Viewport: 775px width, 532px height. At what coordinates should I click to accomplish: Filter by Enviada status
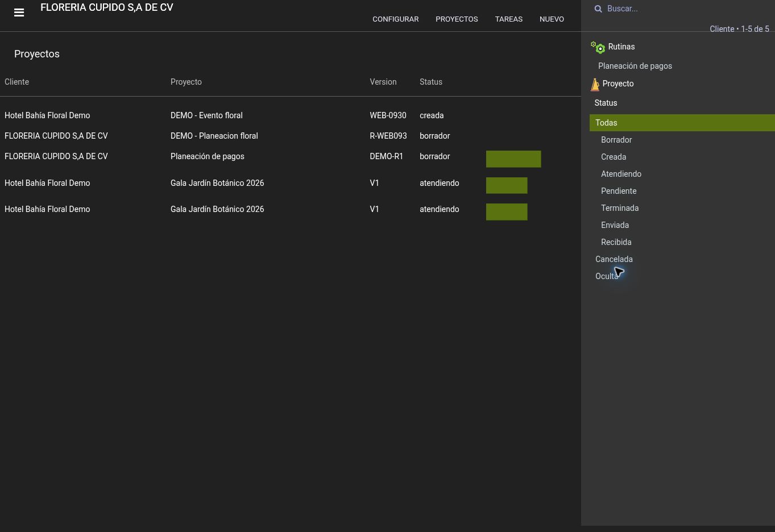click(x=615, y=225)
